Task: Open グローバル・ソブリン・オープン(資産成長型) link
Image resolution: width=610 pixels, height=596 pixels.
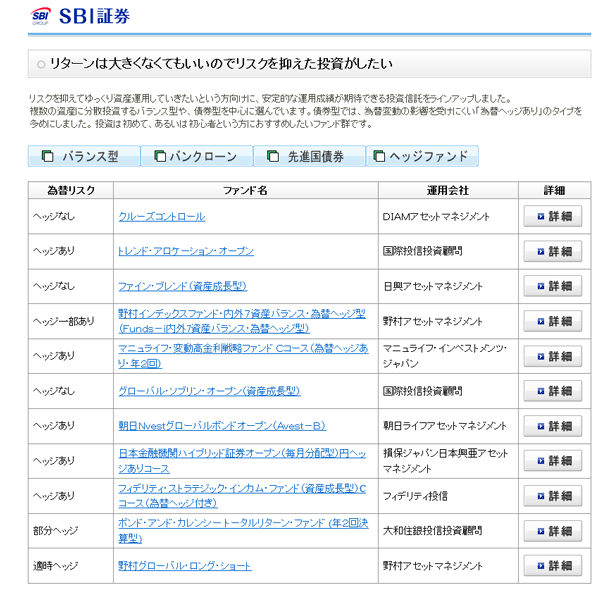Action: [209, 391]
